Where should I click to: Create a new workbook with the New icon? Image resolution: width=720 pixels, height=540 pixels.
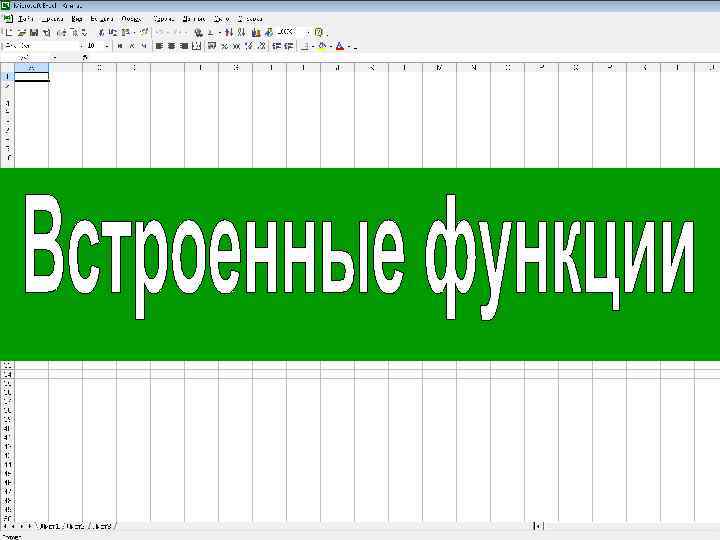pyautogui.click(x=9, y=32)
